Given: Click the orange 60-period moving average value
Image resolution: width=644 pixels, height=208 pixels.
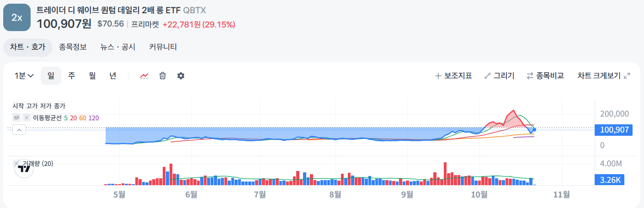Looking at the screenshot, I should click(x=83, y=118).
